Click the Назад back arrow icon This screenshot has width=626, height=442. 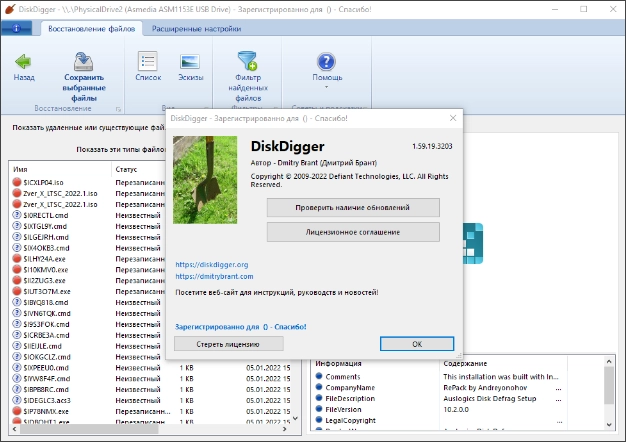24,60
